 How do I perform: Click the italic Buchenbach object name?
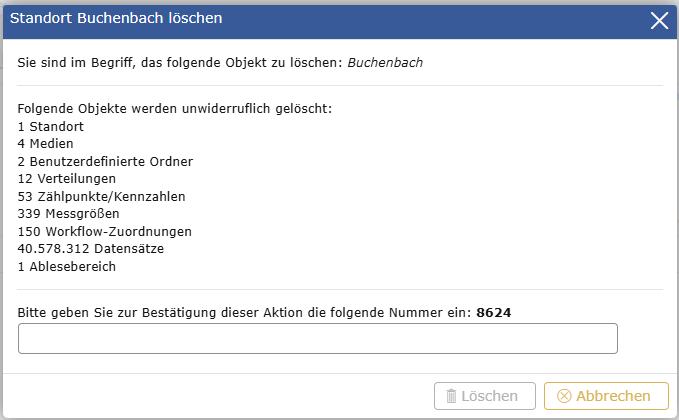385,63
